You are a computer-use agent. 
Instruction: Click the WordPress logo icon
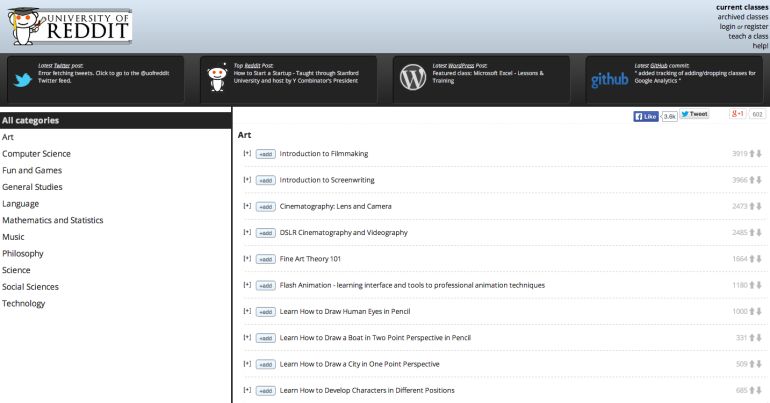click(412, 78)
